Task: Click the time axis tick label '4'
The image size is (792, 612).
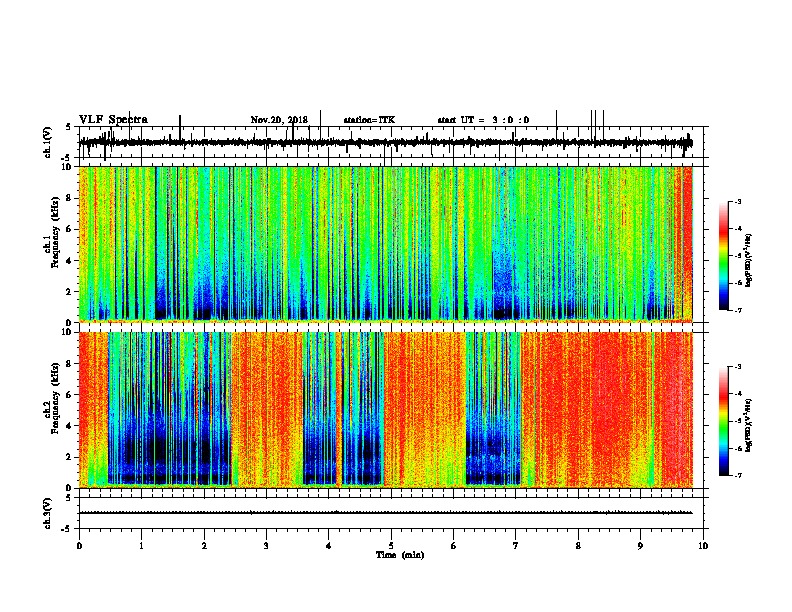Action: pyautogui.click(x=329, y=546)
